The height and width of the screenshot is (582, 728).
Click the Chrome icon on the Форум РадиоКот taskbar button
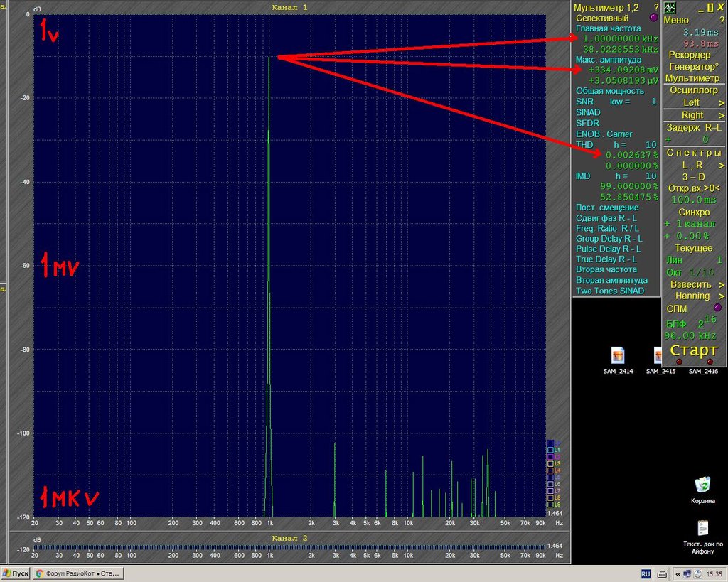(40, 573)
